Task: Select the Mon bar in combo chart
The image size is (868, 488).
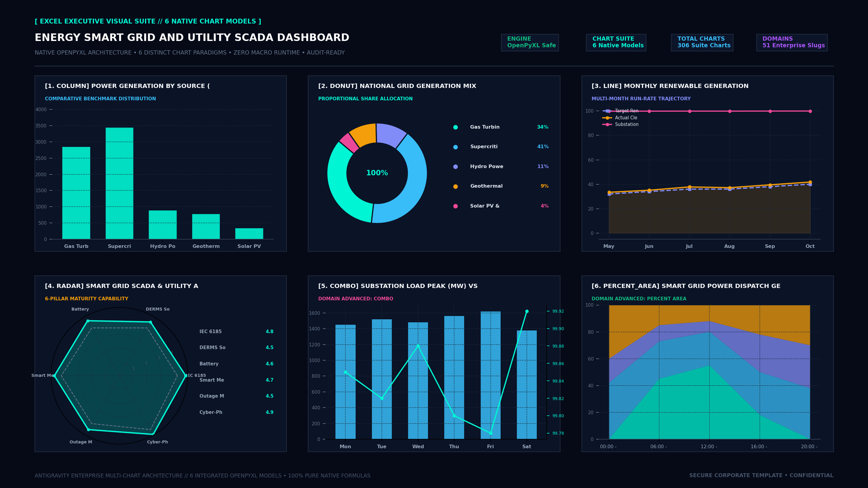Action: coord(345,382)
